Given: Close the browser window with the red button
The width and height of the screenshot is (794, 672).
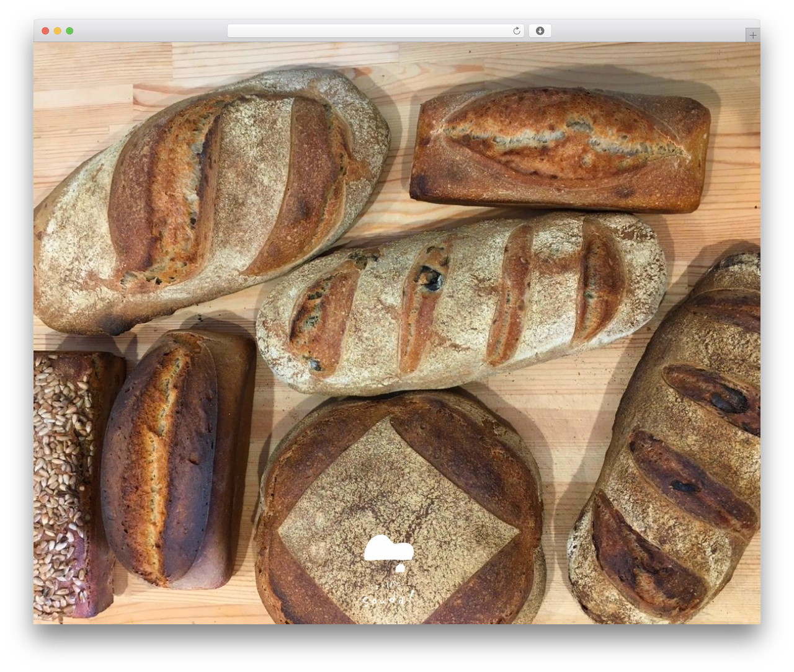Looking at the screenshot, I should [x=45, y=31].
